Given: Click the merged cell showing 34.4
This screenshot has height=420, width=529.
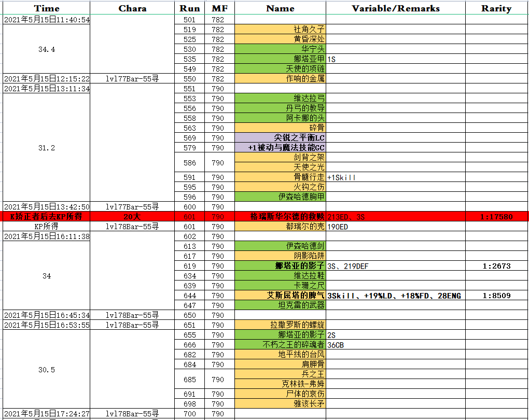Looking at the screenshot, I should (x=46, y=49).
